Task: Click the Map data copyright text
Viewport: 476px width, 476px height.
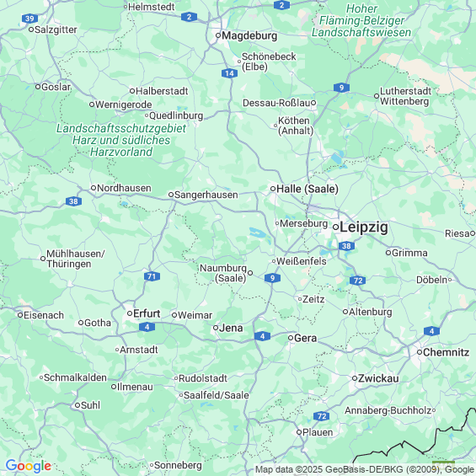Action: click(x=365, y=469)
